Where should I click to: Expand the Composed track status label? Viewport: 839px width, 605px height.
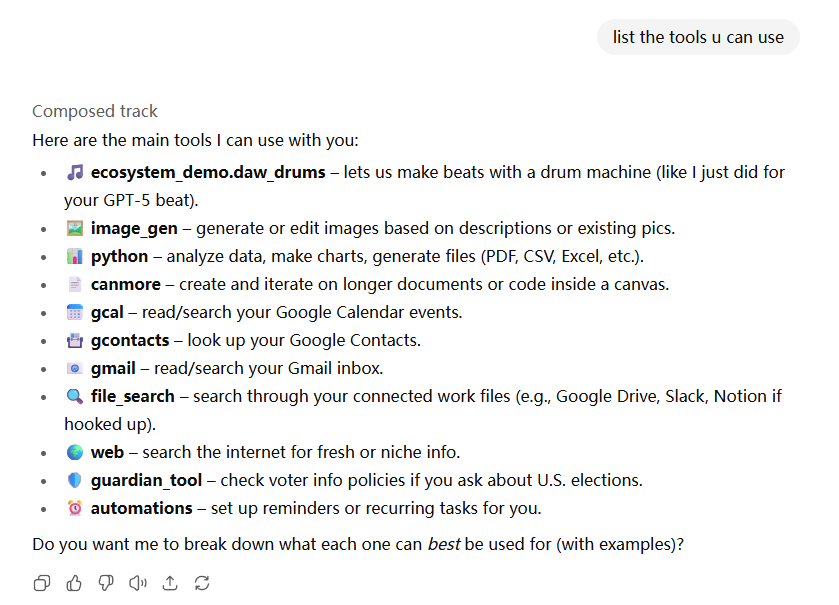point(95,111)
